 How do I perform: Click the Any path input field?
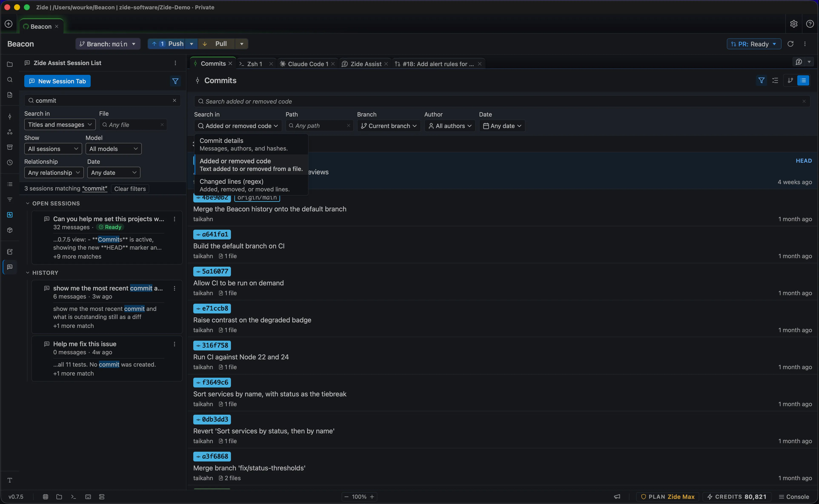click(319, 126)
